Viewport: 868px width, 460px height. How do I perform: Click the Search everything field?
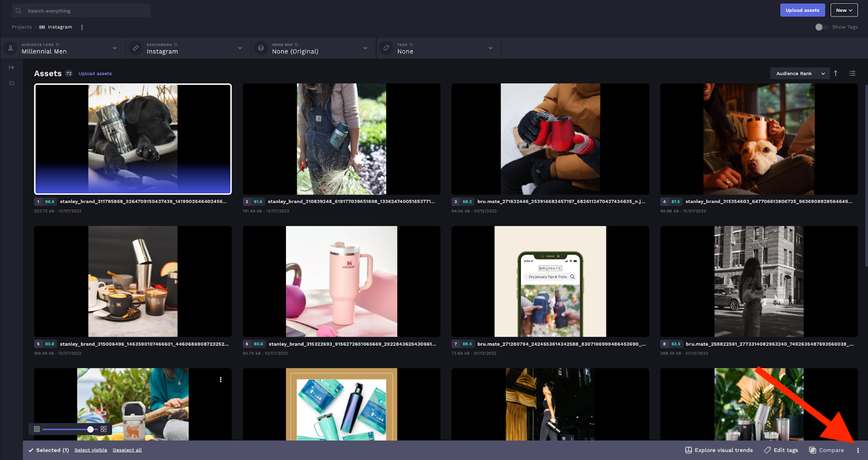click(81, 10)
